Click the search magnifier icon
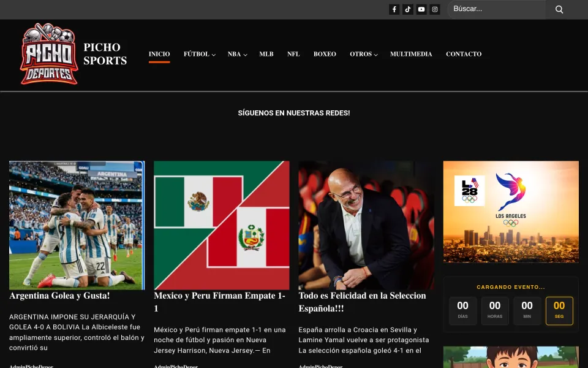588x368 pixels. pos(559,9)
